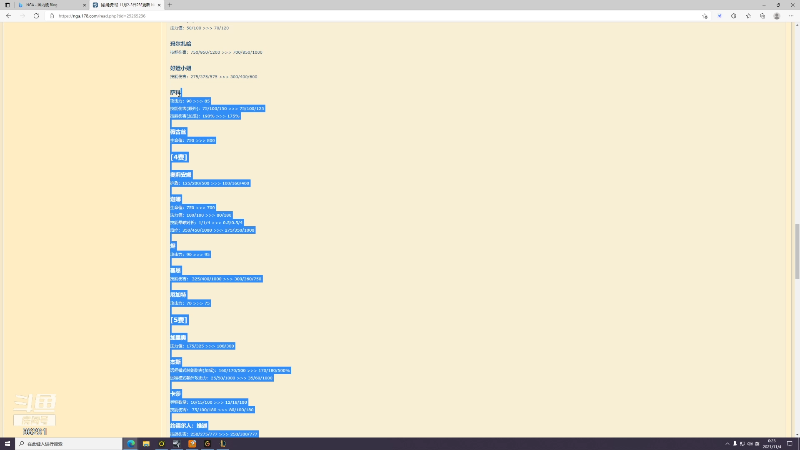Open a new browser tab
This screenshot has height=450, width=800.
click(x=170, y=5)
